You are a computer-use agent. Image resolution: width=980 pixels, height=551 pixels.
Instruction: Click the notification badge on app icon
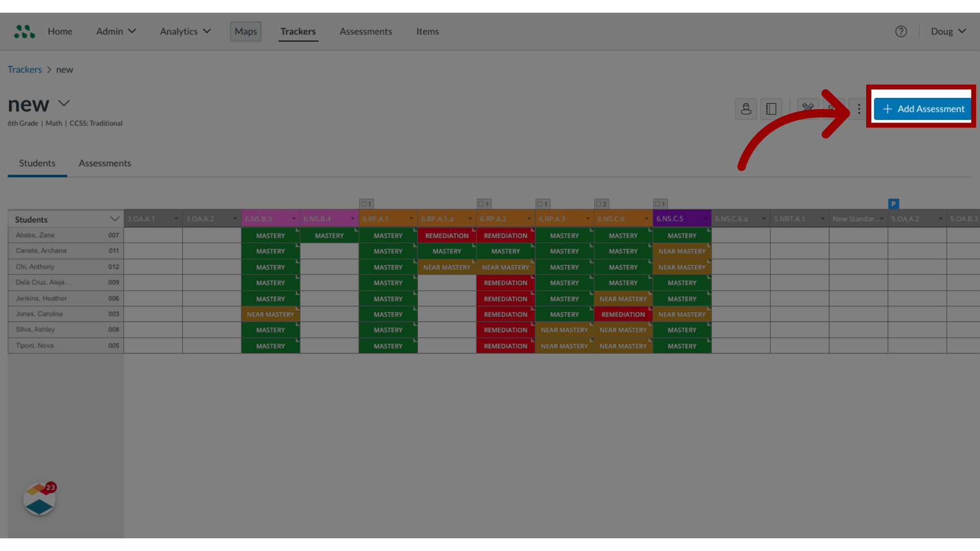(x=51, y=487)
